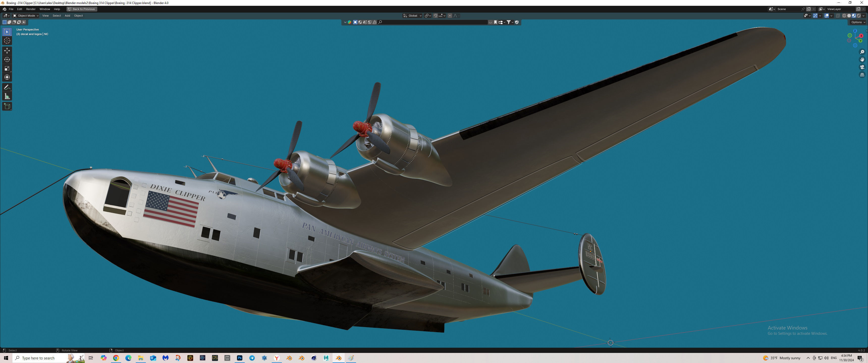This screenshot has height=363, width=868.
Task: Open the viewport Add menu
Action: (x=67, y=15)
